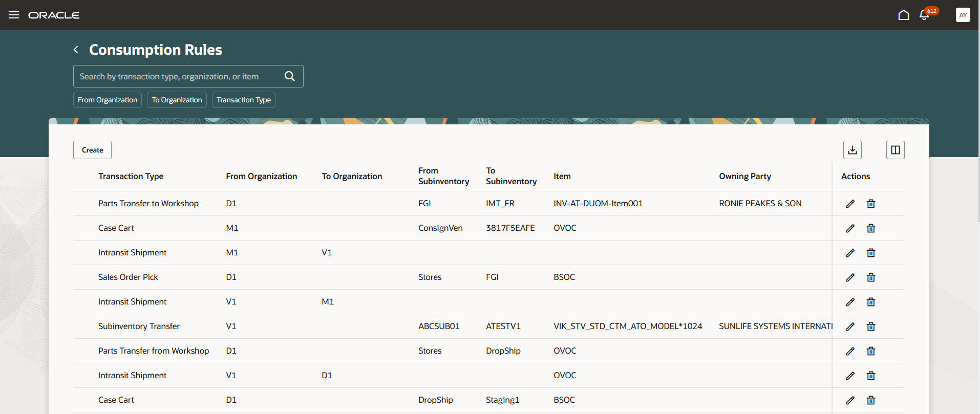Viewport: 980px width, 414px height.
Task: Select the ConsignVen subinventory cell
Action: [440, 228]
